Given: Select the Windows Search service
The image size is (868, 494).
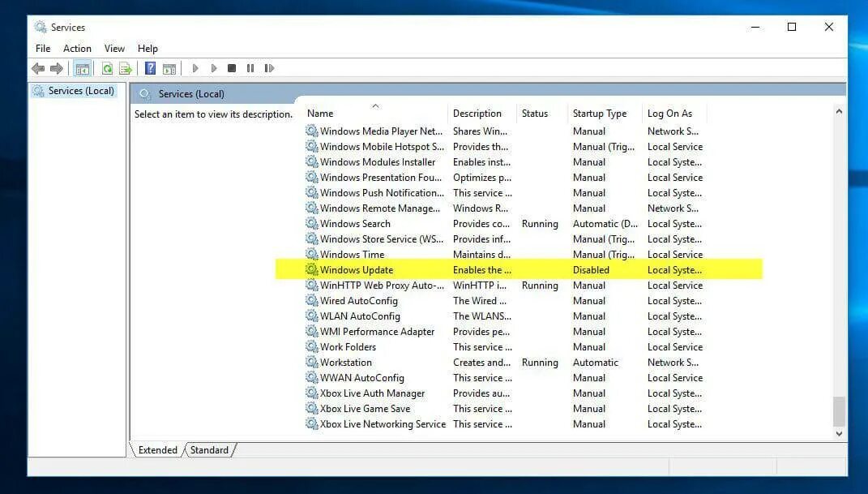Looking at the screenshot, I should 354,223.
